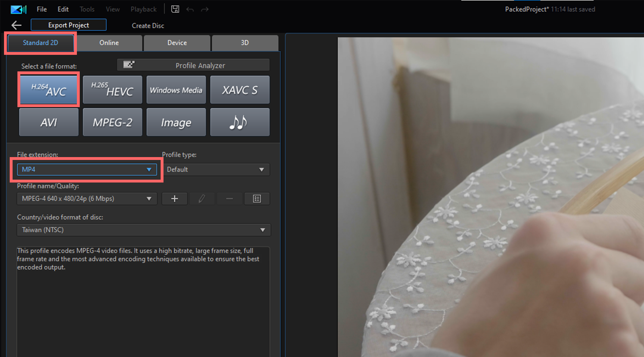The width and height of the screenshot is (644, 357).
Task: Undo last action with the left arrow icon
Action: pyautogui.click(x=190, y=9)
